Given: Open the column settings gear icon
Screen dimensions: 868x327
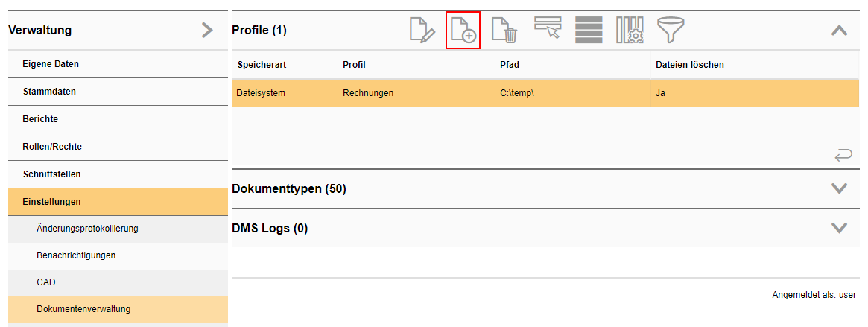Looking at the screenshot, I should point(630,31).
